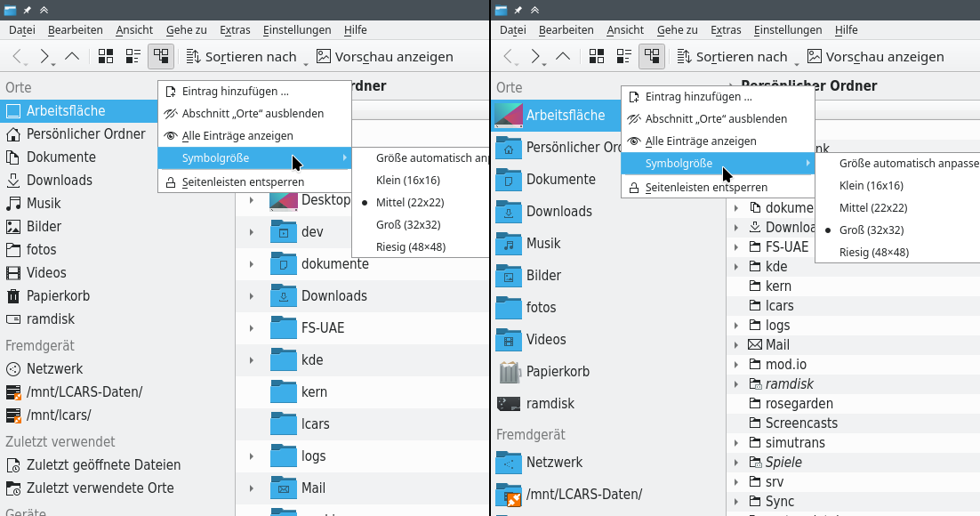The width and height of the screenshot is (980, 516).
Task: Open Sortieren nach in right window
Action: coord(737,57)
